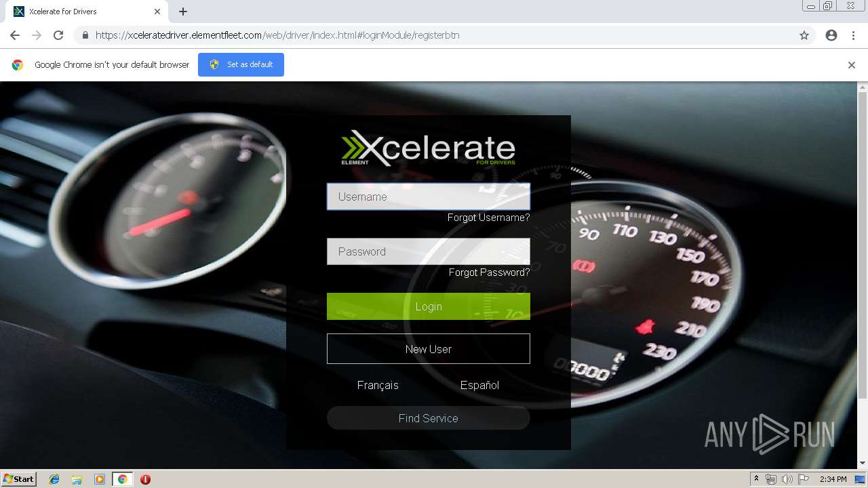Click the system clock showing 2:34 PM
This screenshot has height=488, width=868.
click(x=833, y=479)
